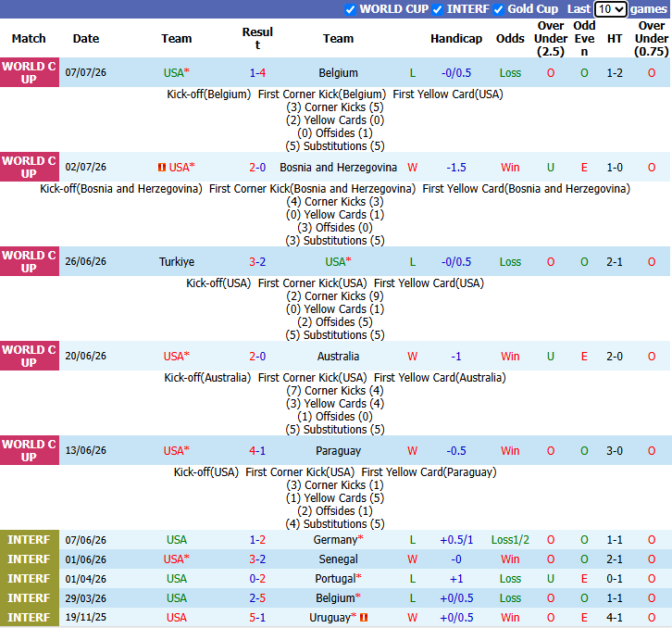Click red card icon next to USA on 02/07/26
672x628 pixels.
click(x=162, y=168)
